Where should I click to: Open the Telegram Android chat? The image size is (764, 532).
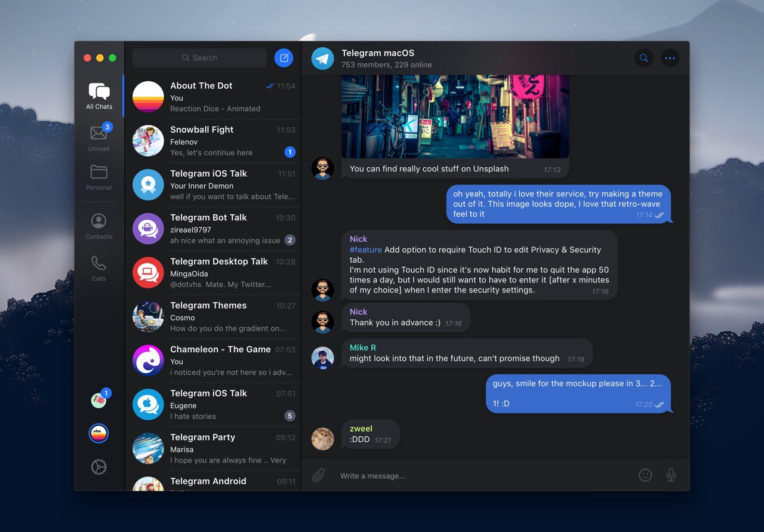(x=213, y=481)
